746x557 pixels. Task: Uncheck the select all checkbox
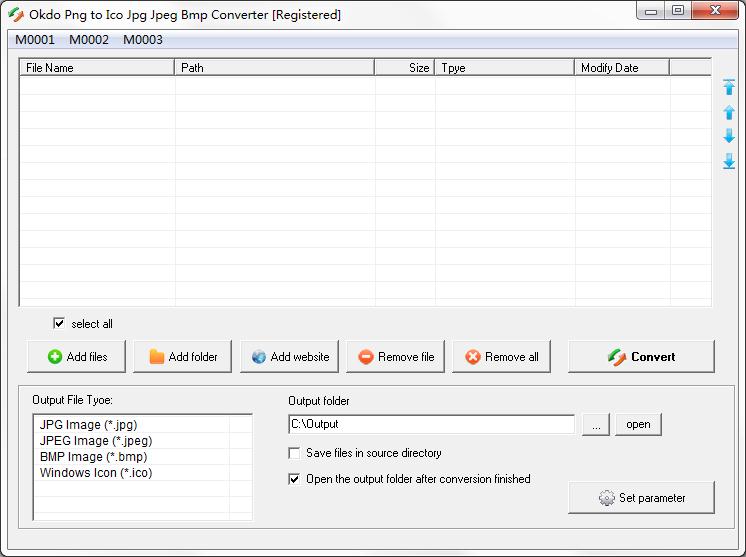59,324
